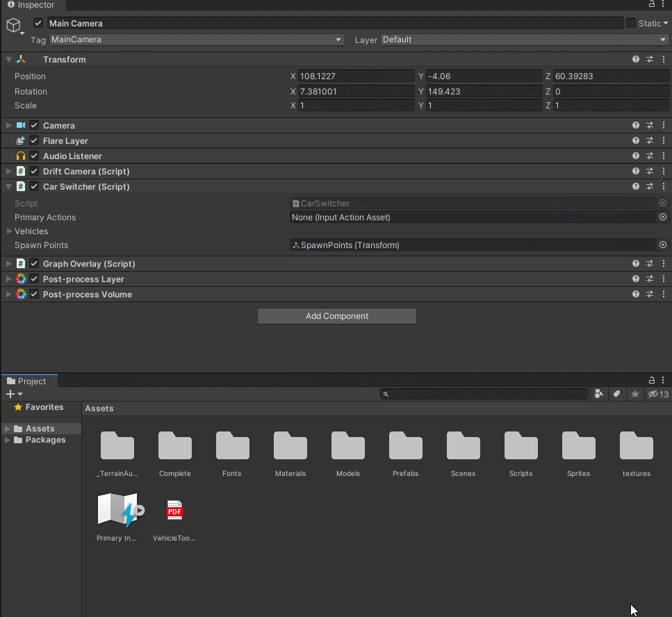Toggle hidden packages visibility in Project
Viewport: 672px width, 617px height.
point(657,395)
